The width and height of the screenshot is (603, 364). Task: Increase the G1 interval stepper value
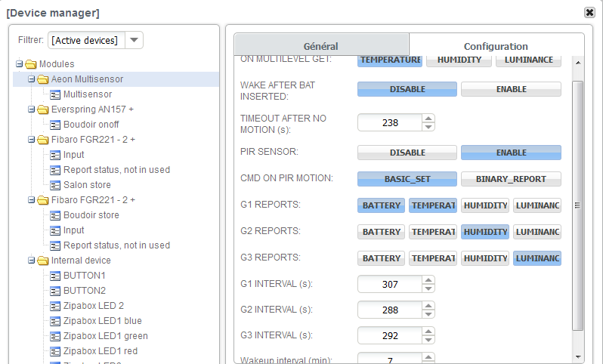(428, 280)
